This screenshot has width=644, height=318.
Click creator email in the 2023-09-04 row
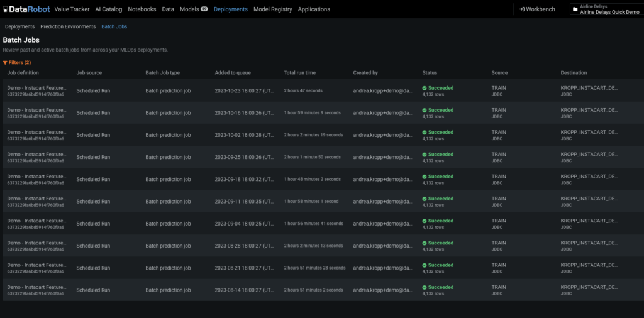click(x=383, y=224)
